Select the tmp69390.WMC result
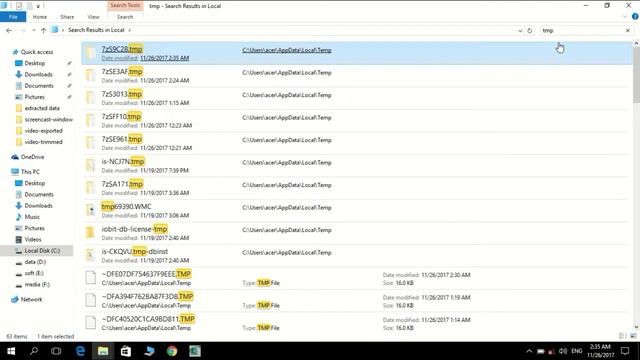This screenshot has width=640, height=360. (x=356, y=211)
